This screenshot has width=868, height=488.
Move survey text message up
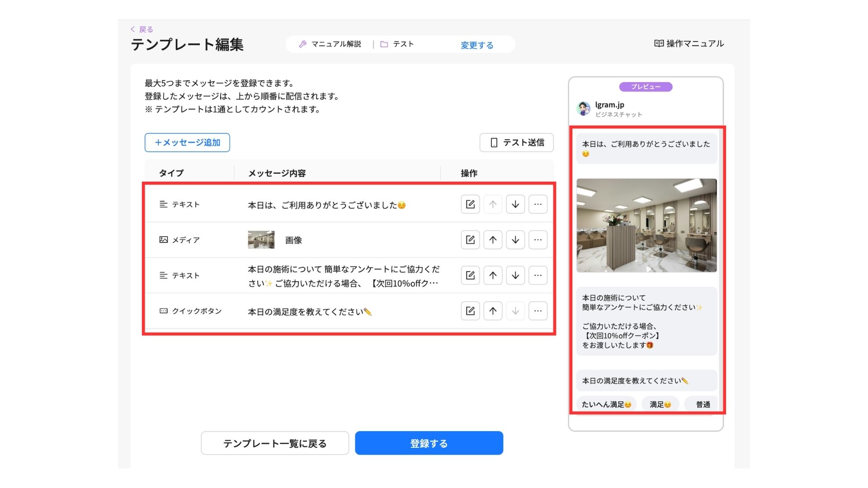[493, 275]
